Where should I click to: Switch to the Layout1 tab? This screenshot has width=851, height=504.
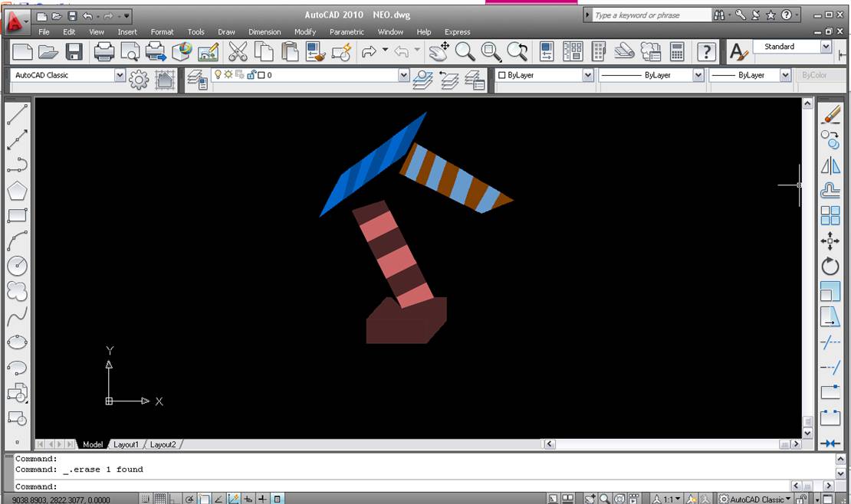[126, 444]
